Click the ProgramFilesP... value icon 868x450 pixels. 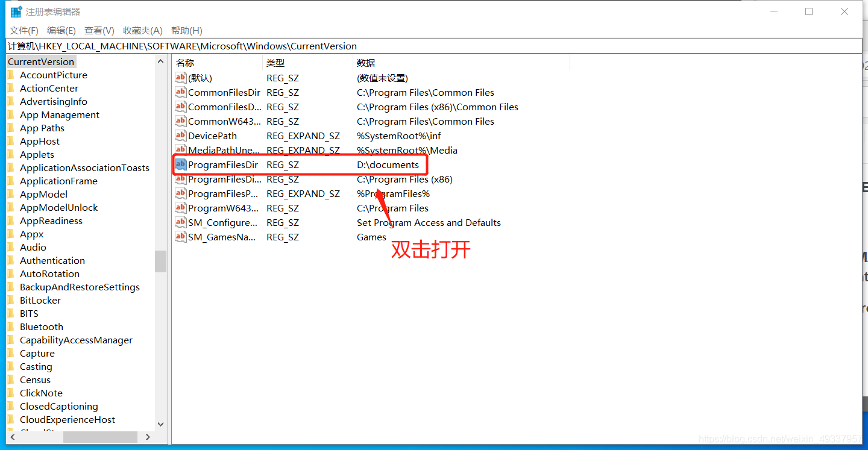181,193
